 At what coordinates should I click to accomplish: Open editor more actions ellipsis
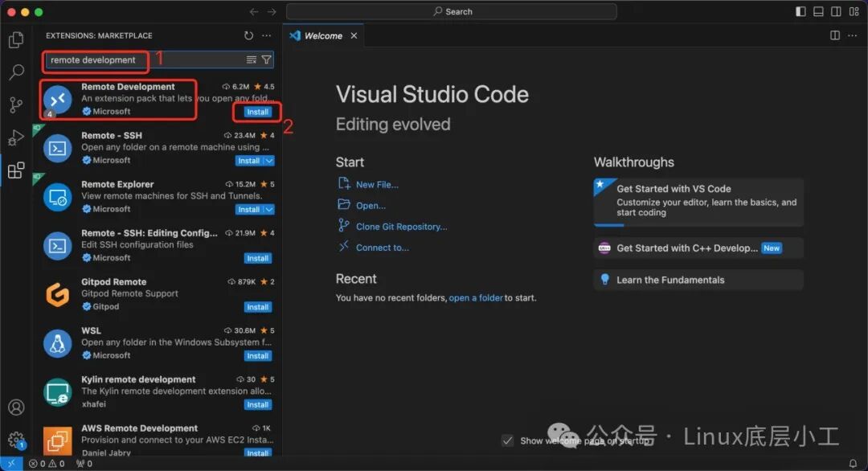[x=853, y=35]
